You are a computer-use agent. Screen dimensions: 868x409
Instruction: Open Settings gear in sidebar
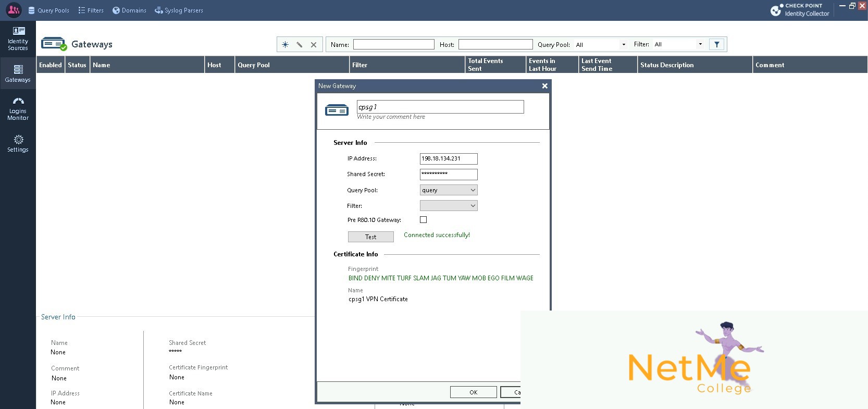[18, 143]
